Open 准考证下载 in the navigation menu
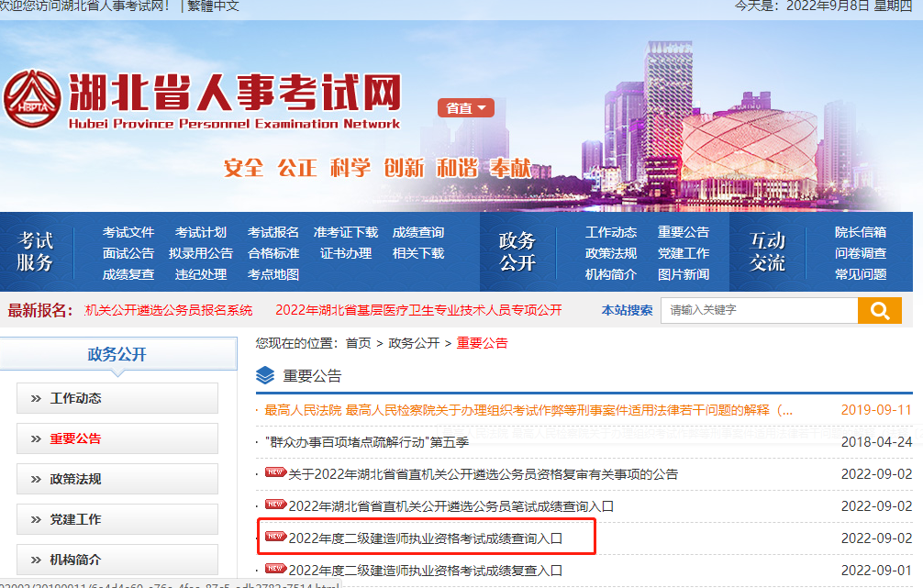Screen dimensions: 923x588 click(345, 232)
